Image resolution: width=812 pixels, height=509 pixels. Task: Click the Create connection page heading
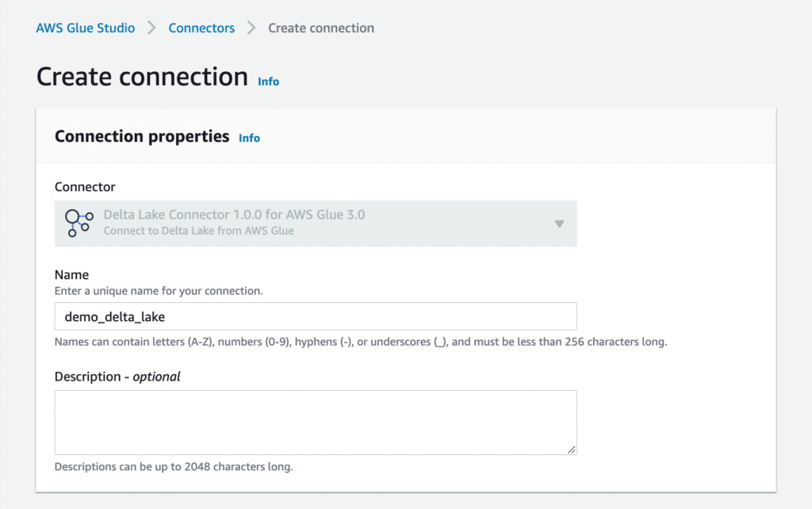coord(142,77)
